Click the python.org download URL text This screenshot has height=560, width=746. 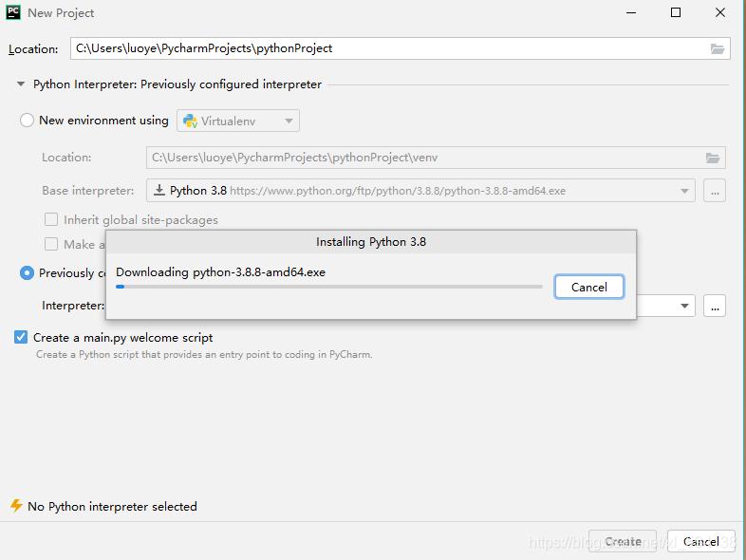(398, 191)
